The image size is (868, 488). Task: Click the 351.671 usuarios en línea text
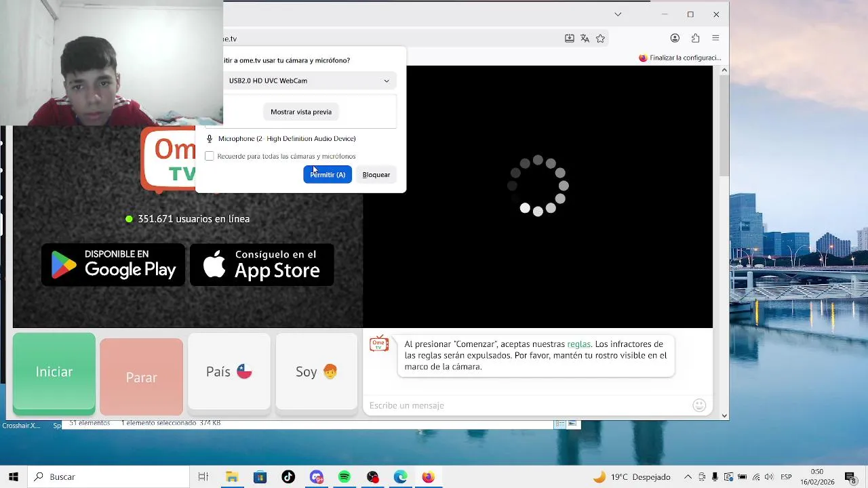pyautogui.click(x=194, y=219)
